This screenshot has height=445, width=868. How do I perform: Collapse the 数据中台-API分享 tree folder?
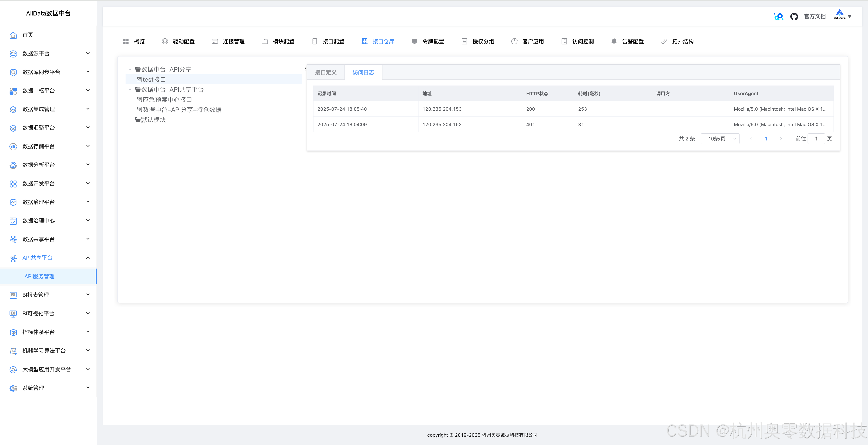(x=130, y=70)
